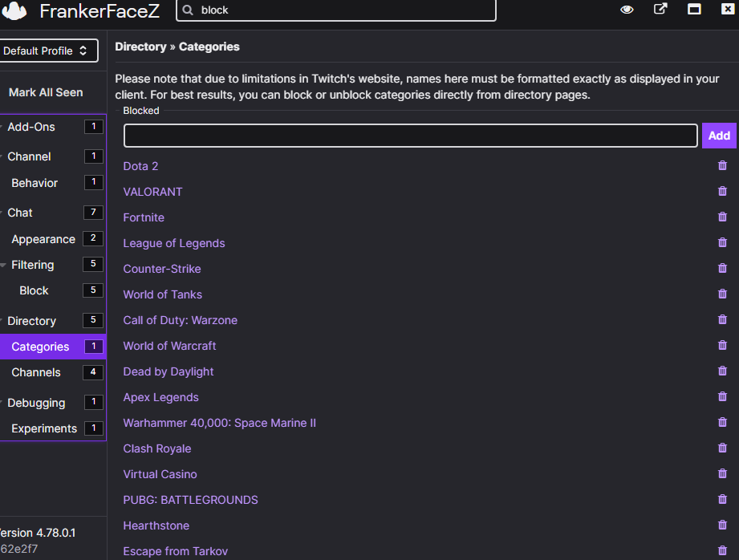
Task: Click the FrankerFaceZ logo icon
Action: pos(14,11)
